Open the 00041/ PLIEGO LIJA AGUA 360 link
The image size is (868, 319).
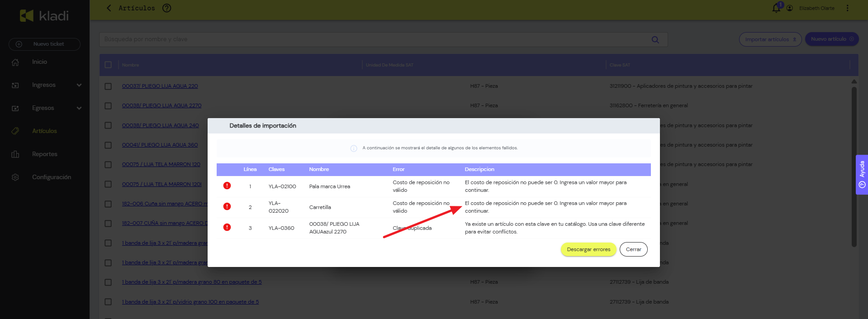click(x=160, y=145)
